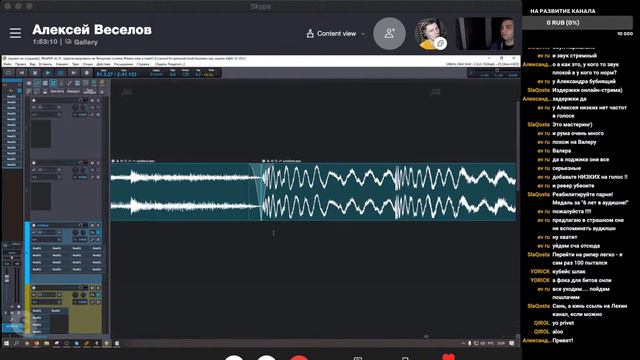Click the chat message 'yo privet'
This screenshot has width=640, height=360.
pos(563,323)
